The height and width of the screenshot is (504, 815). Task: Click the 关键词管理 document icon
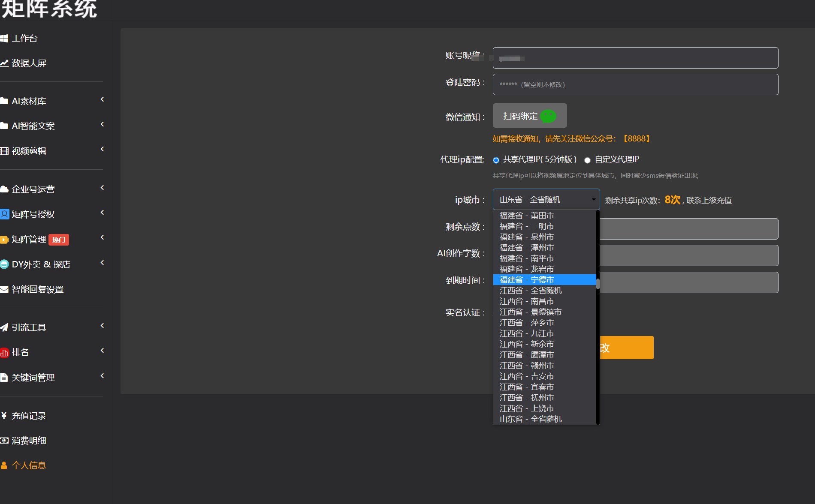pos(4,378)
